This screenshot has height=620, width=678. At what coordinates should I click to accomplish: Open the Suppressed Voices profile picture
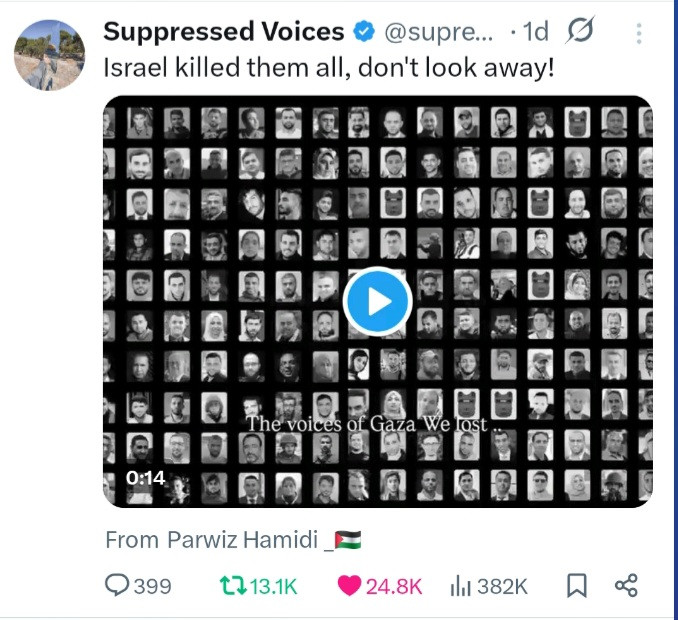pos(49,55)
